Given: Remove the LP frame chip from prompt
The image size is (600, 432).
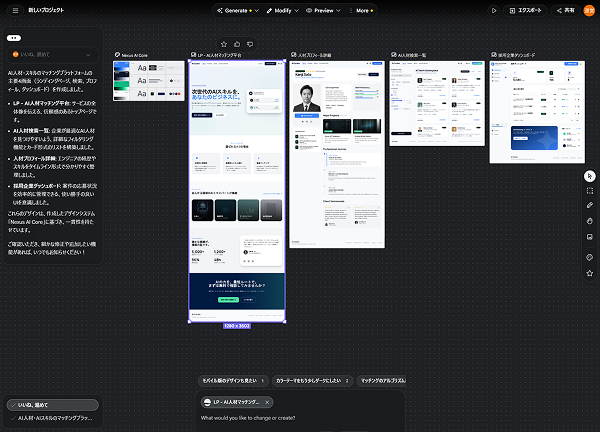Looking at the screenshot, I should click(x=267, y=402).
